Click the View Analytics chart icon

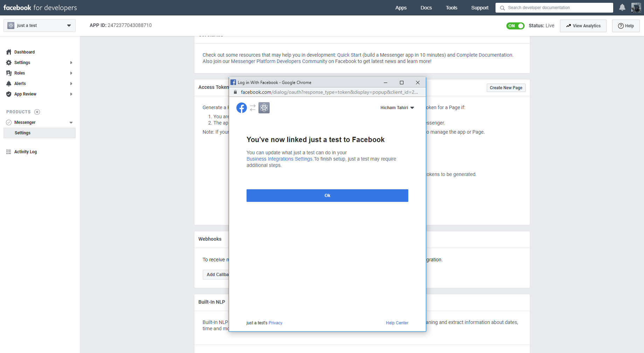click(569, 26)
